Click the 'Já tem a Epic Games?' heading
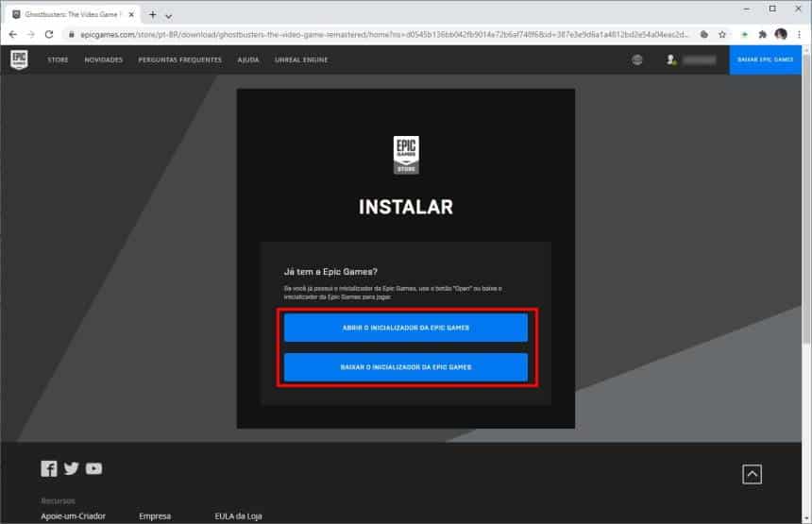The height and width of the screenshot is (524, 812). point(330,272)
